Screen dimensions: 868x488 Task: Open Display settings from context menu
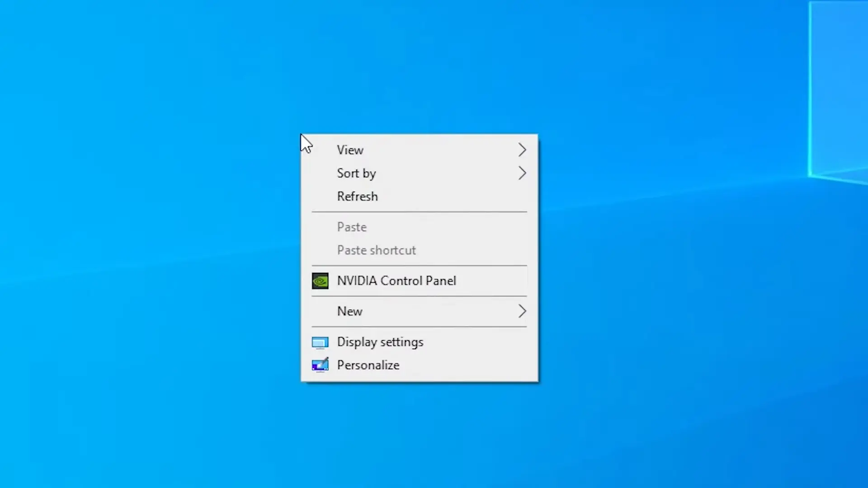tap(420, 342)
